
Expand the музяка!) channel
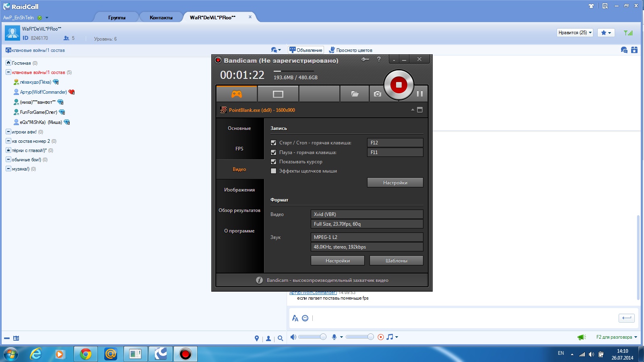pos(8,169)
